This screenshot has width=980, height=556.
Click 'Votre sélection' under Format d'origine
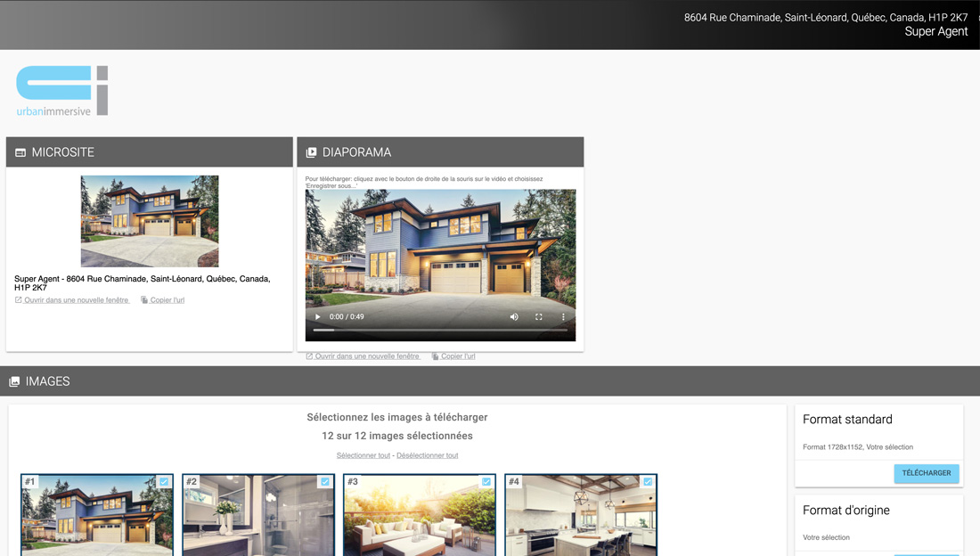coord(826,538)
